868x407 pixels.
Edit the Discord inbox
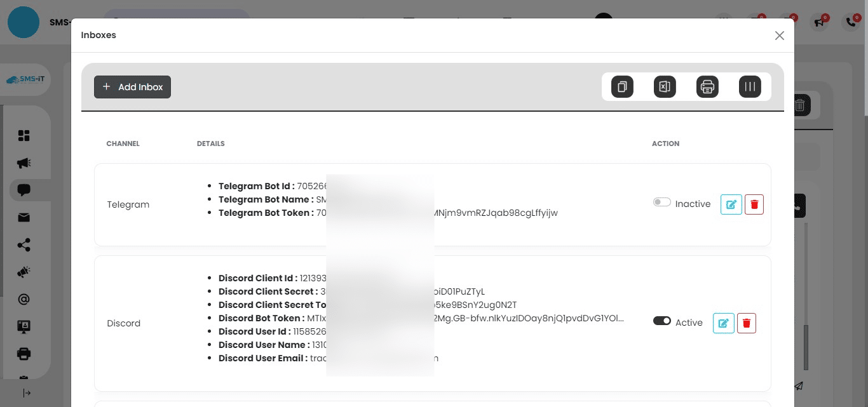[723, 323]
